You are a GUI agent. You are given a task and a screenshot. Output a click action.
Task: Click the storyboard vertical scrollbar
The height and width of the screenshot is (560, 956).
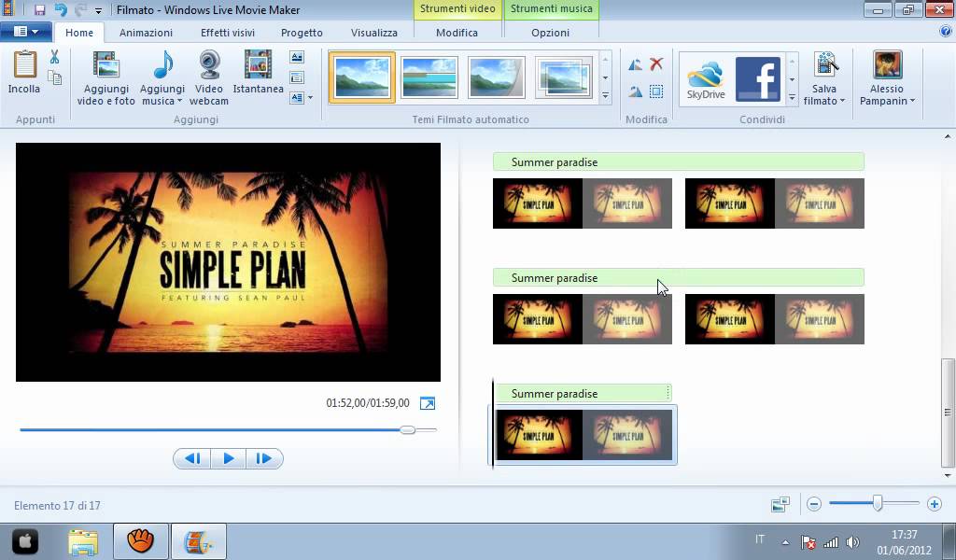pyautogui.click(x=947, y=412)
